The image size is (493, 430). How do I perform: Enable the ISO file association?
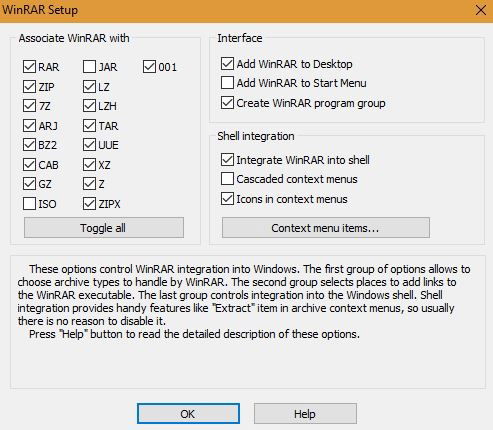pyautogui.click(x=29, y=204)
